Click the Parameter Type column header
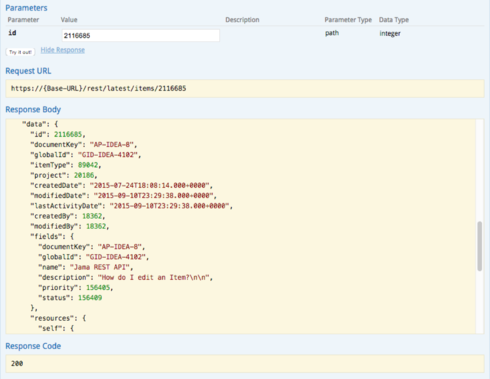Viewport: 490px width, 379px height. point(348,20)
